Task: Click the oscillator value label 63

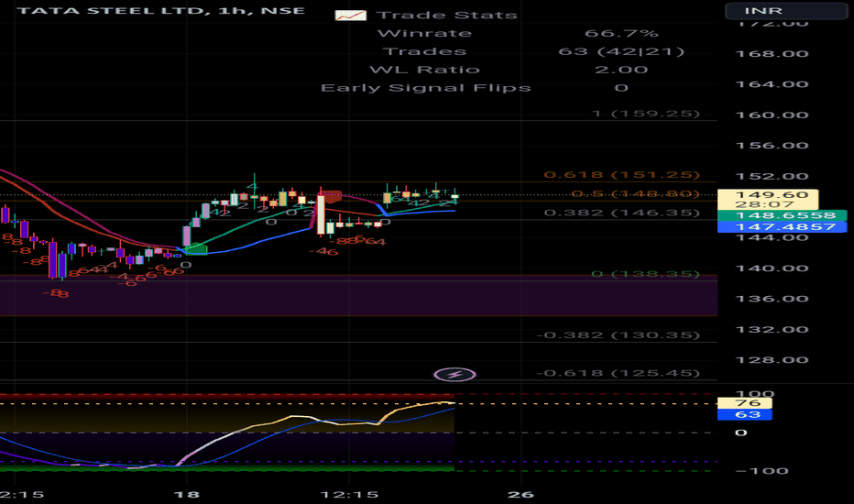Action: coord(745,414)
